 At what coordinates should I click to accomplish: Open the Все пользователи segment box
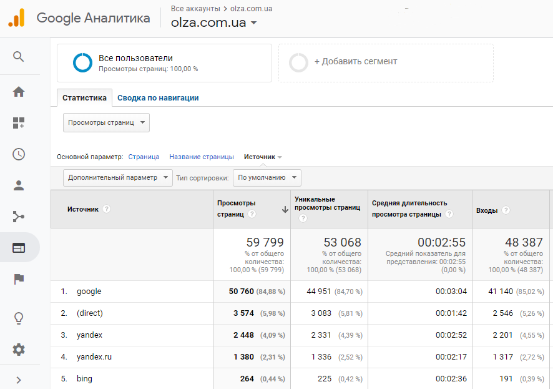click(x=164, y=63)
